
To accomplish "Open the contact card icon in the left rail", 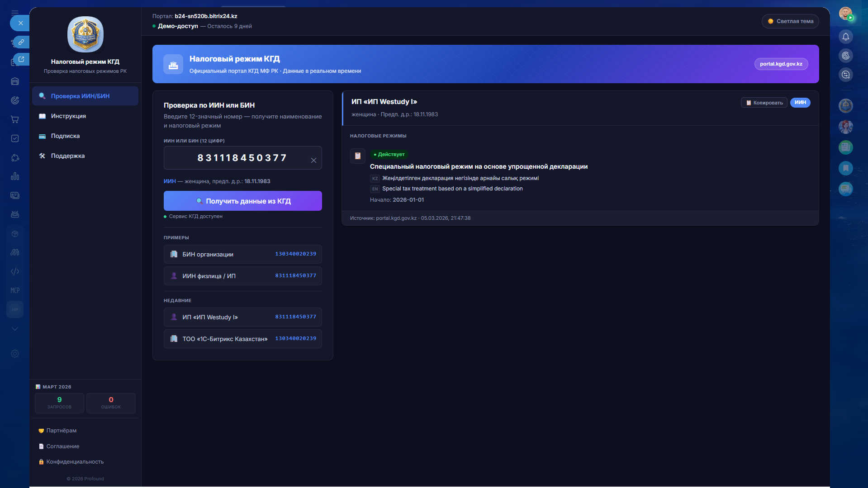I will tap(15, 195).
